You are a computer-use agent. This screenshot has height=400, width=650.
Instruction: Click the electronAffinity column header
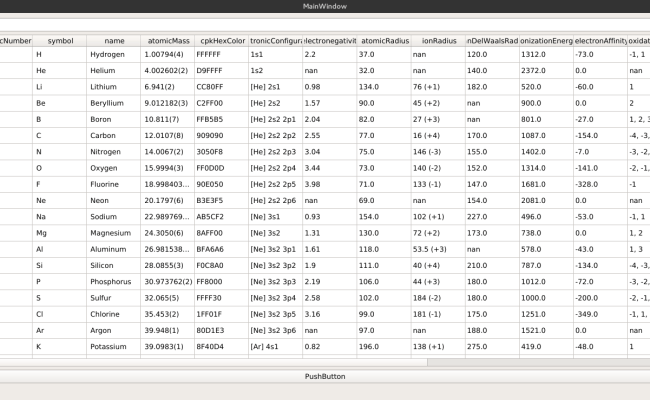tap(601, 41)
